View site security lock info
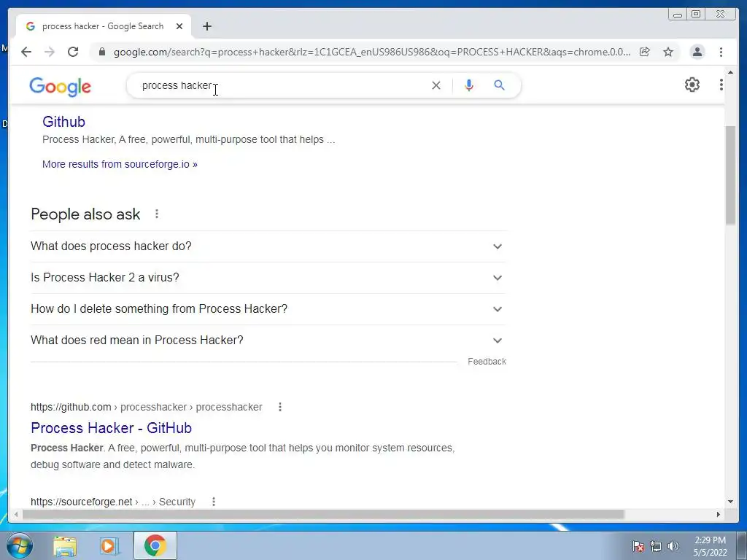The height and width of the screenshot is (560, 747). 102,52
